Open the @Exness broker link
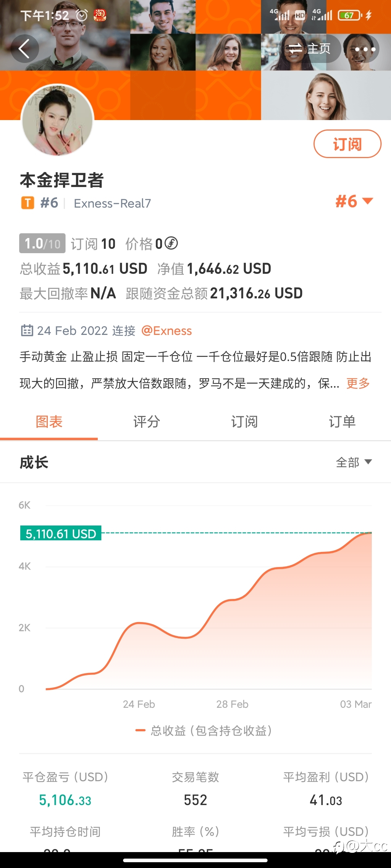This screenshot has height=868, width=391. [167, 331]
